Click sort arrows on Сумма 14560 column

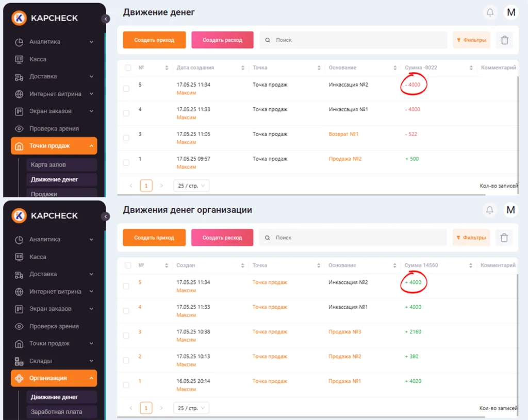pos(471,265)
